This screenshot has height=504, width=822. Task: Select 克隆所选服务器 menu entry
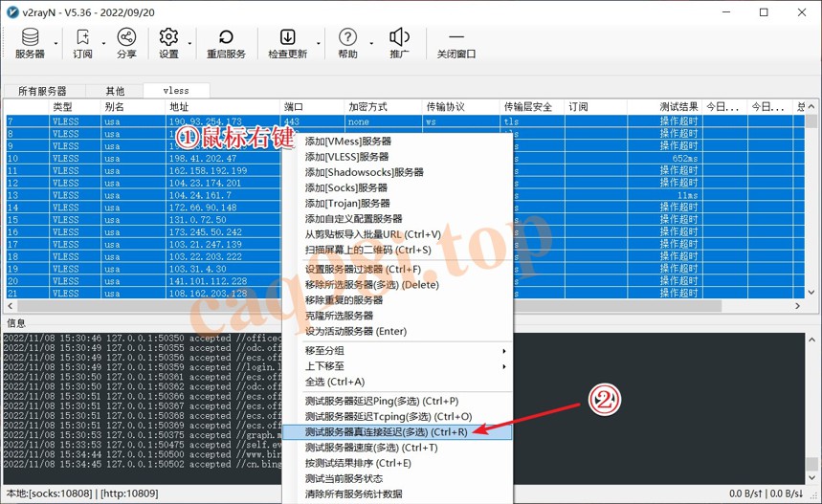tap(397, 316)
